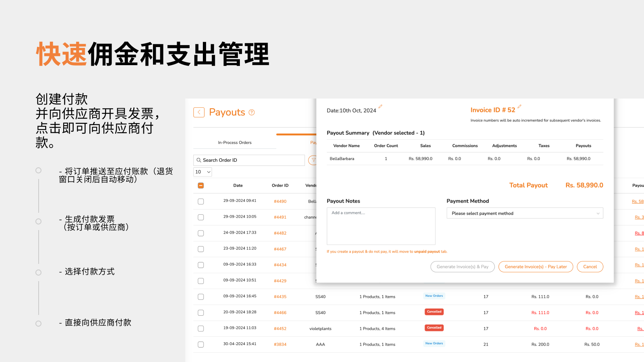Open order link #4466
Image resolution: width=644 pixels, height=362 pixels.
(x=280, y=313)
